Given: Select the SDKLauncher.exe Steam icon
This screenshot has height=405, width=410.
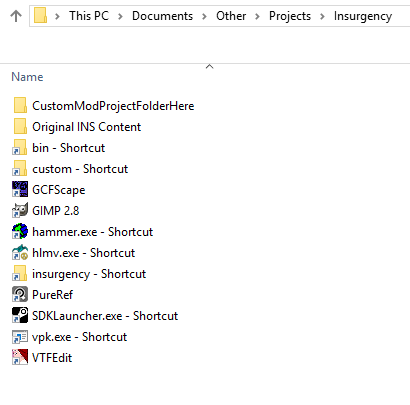Looking at the screenshot, I should [20, 315].
